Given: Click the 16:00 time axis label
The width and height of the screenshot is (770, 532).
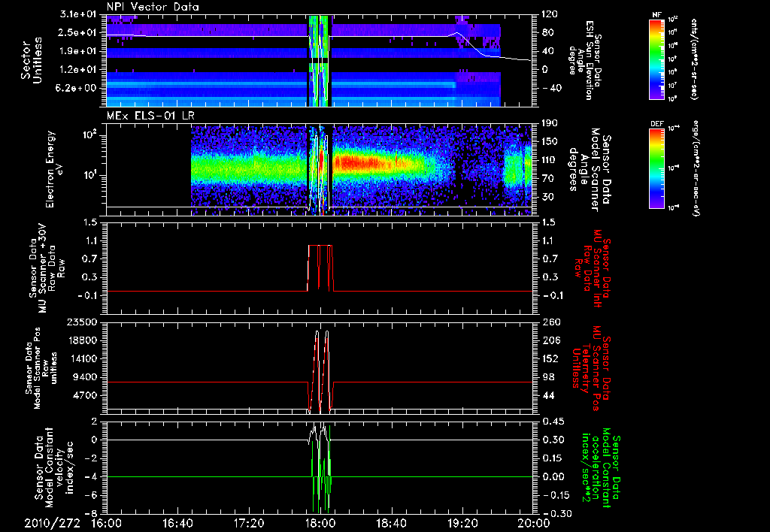Looking at the screenshot, I should point(107,523).
